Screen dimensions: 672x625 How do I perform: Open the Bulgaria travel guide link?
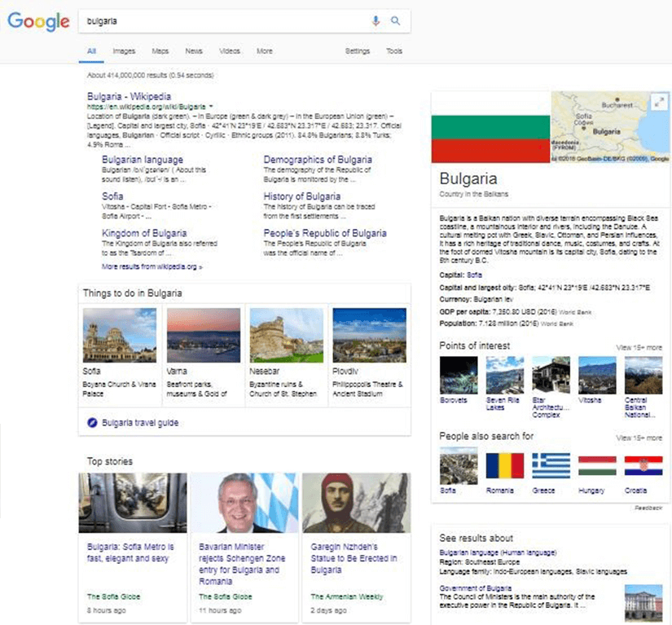[x=140, y=423]
